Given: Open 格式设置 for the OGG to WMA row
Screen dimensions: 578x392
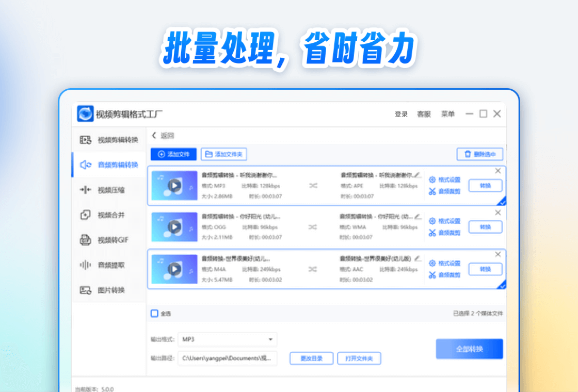Looking at the screenshot, I should tap(444, 221).
